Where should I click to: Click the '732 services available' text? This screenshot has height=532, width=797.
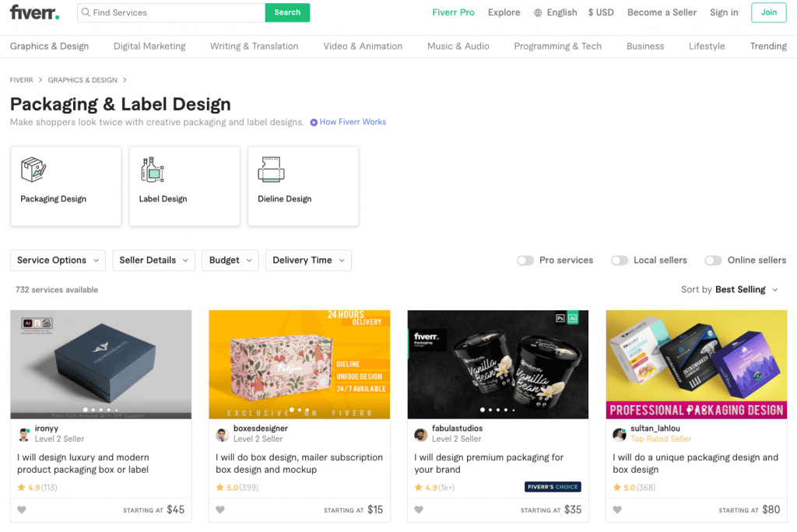57,289
